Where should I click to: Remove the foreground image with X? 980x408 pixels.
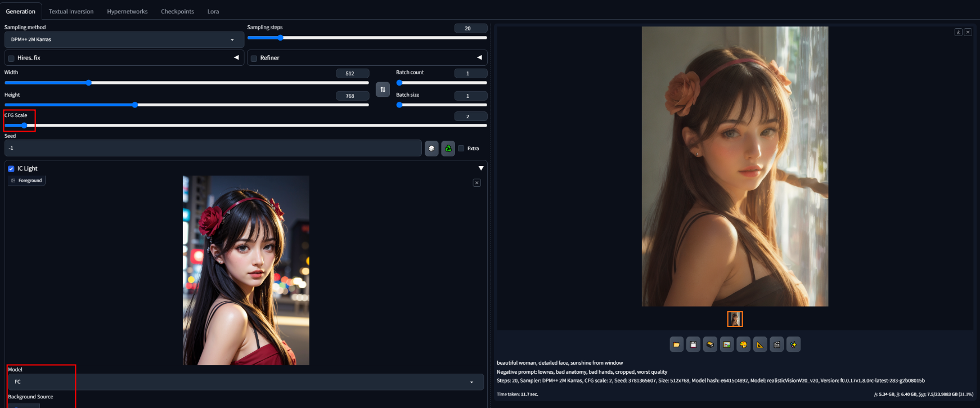477,183
